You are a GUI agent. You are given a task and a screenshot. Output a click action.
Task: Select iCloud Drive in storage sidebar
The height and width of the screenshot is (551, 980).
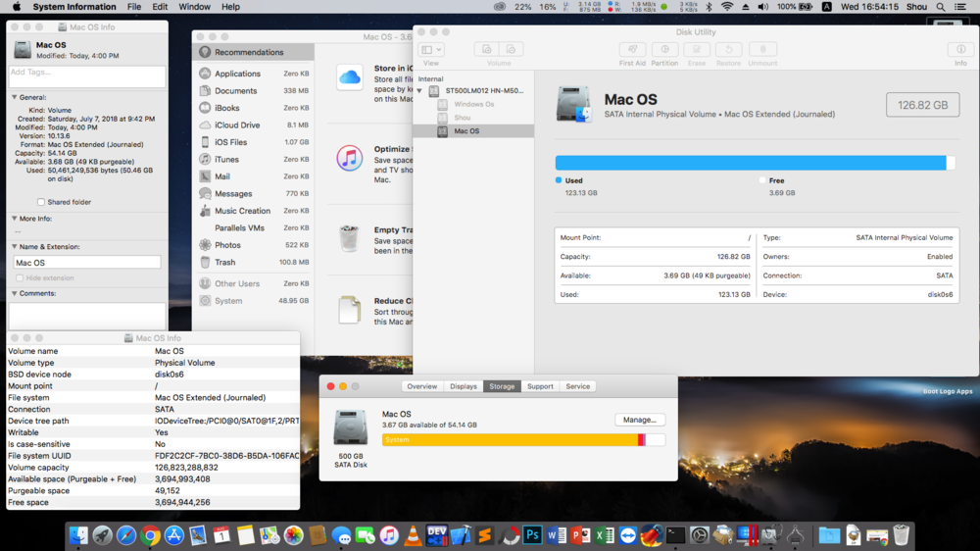(x=237, y=125)
